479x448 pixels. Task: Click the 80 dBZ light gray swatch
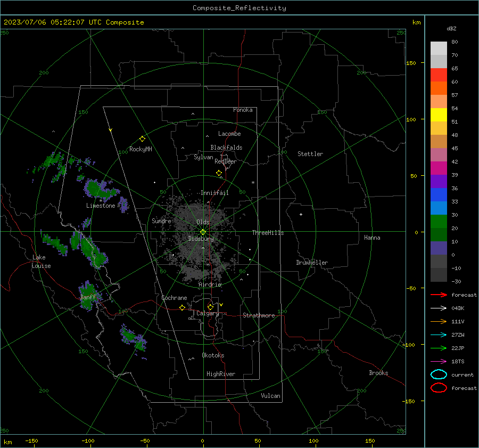click(x=439, y=48)
